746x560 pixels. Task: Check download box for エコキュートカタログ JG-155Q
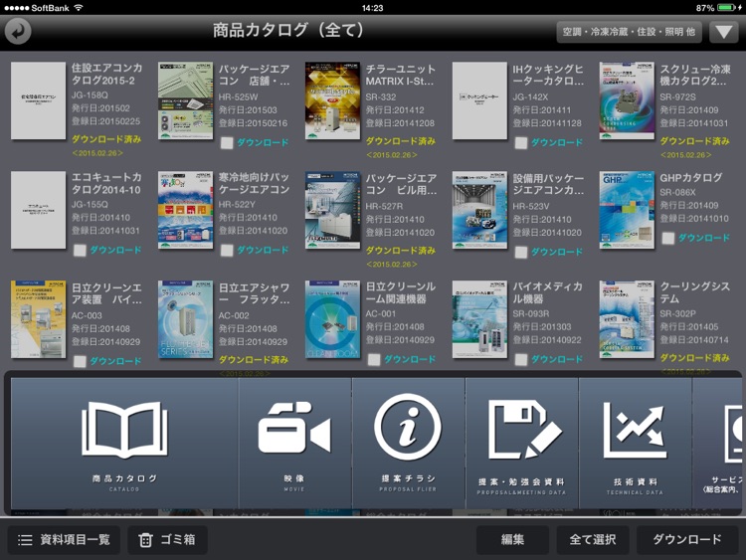pos(80,251)
